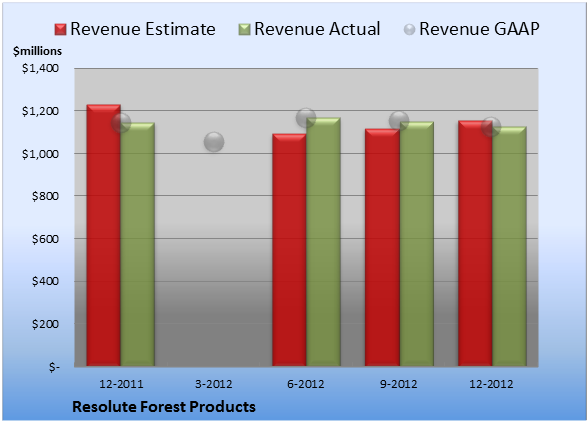Click the GAAP marker for 12-2011

(x=121, y=123)
